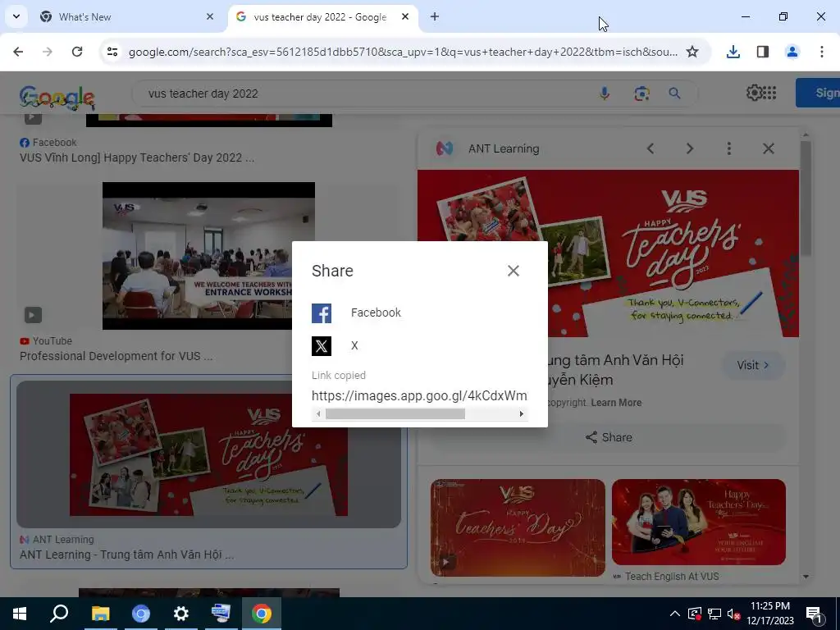The height and width of the screenshot is (630, 840).
Task: Click the Visit button
Action: click(753, 365)
